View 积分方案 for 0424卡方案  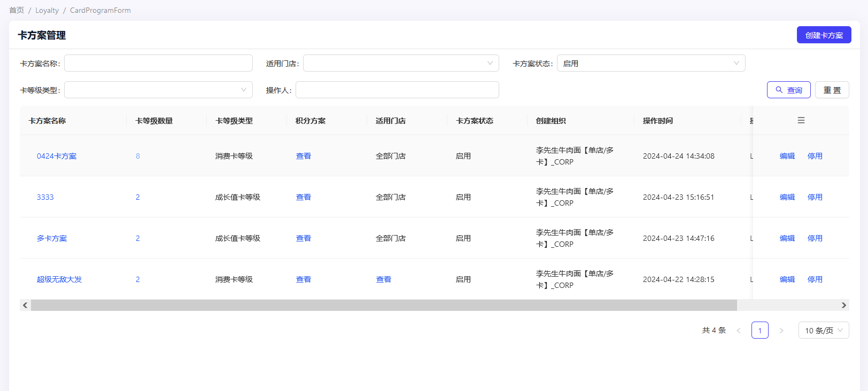tap(304, 156)
